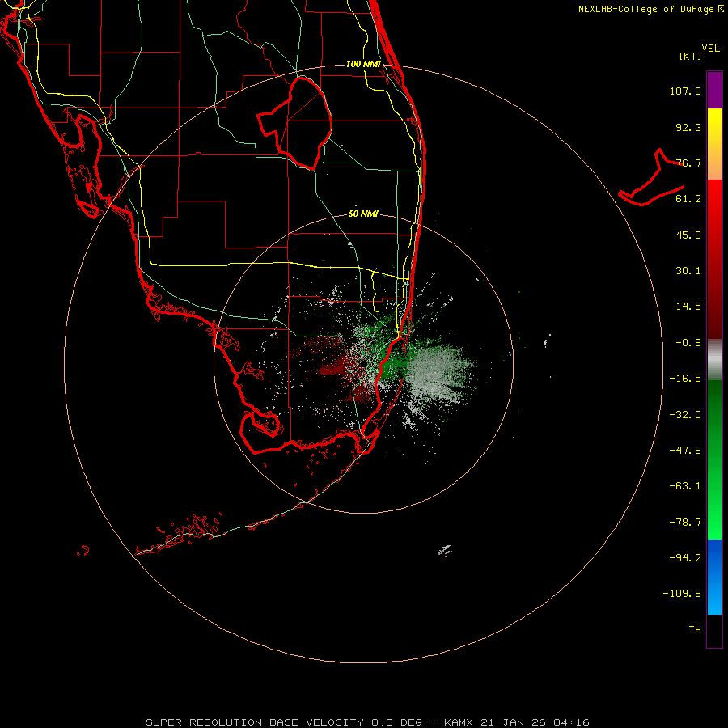The image size is (728, 728).
Task: Click the -94.2 velocity scale value
Action: pos(685,558)
